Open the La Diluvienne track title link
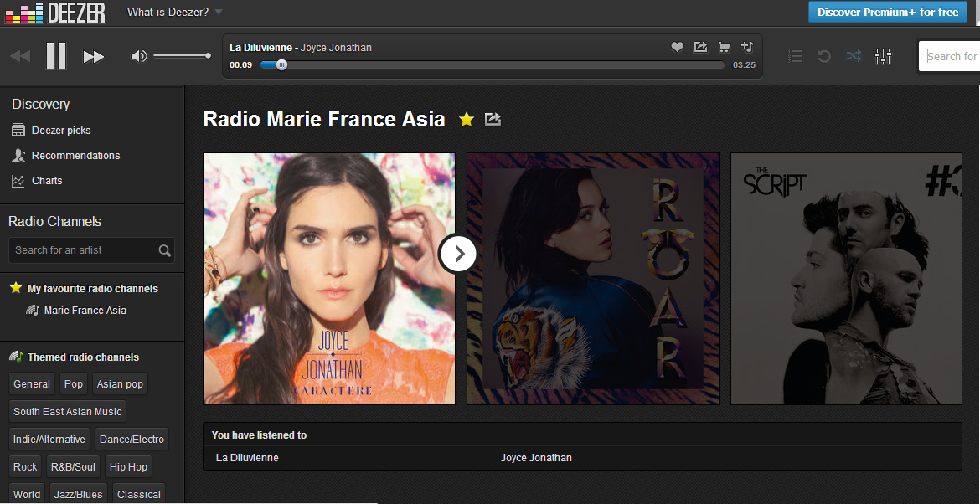The height and width of the screenshot is (504, 980). [x=260, y=48]
